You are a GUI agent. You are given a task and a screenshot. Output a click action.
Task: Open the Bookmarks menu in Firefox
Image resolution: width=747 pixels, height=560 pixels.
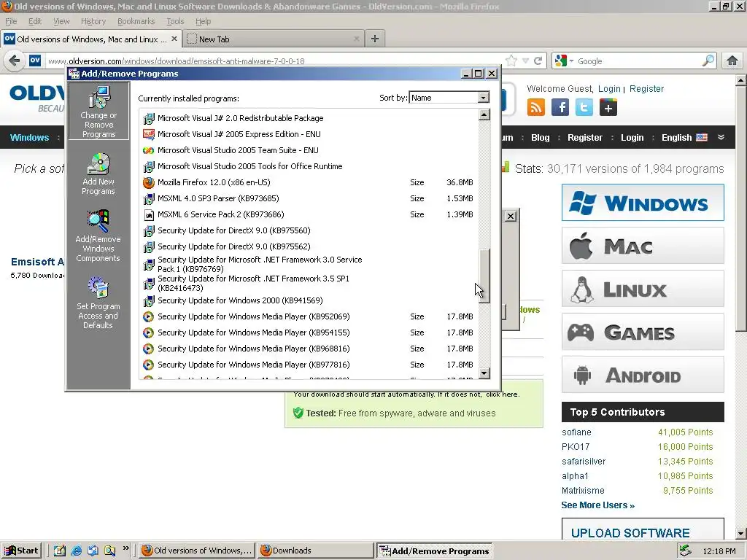click(x=136, y=21)
